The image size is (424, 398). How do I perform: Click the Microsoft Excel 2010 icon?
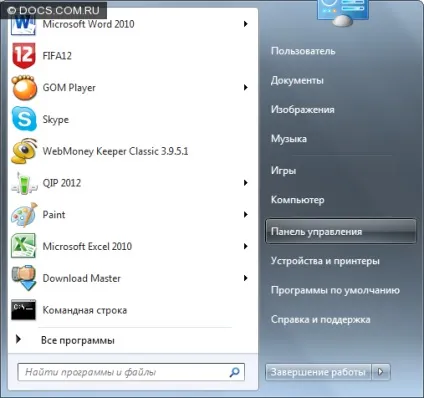point(23,246)
